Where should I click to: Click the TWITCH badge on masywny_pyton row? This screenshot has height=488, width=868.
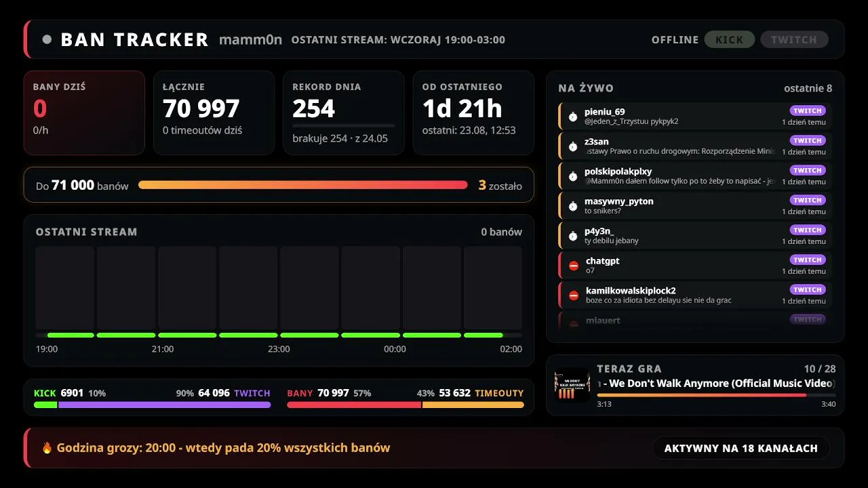point(808,200)
